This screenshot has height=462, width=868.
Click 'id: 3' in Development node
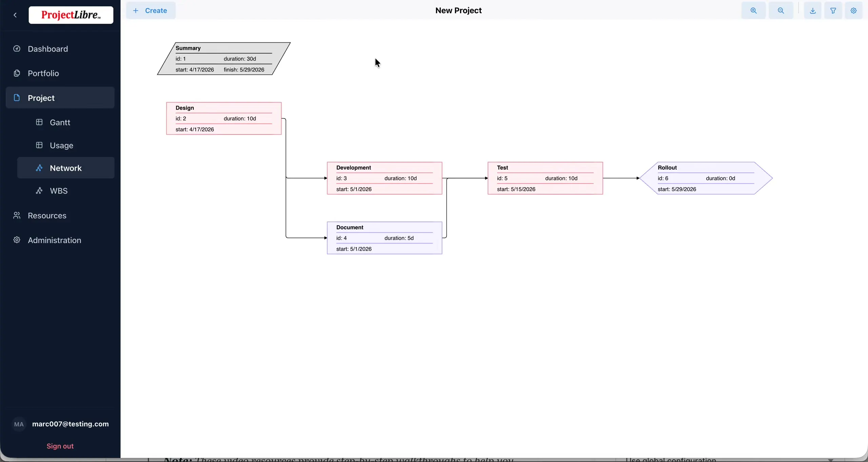pos(341,178)
